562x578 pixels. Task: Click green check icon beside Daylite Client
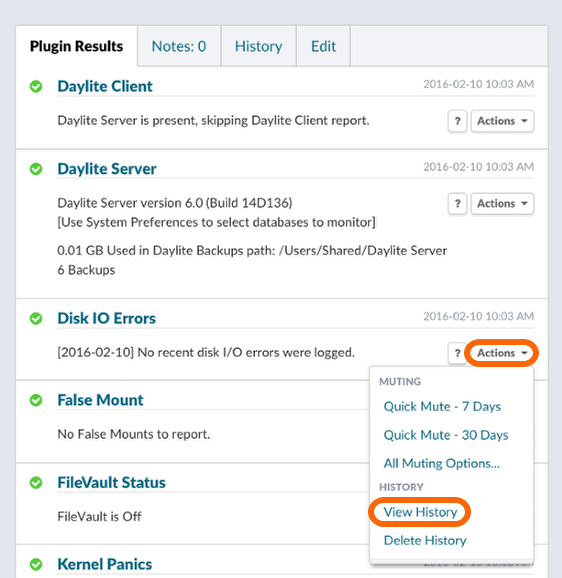[x=36, y=87]
